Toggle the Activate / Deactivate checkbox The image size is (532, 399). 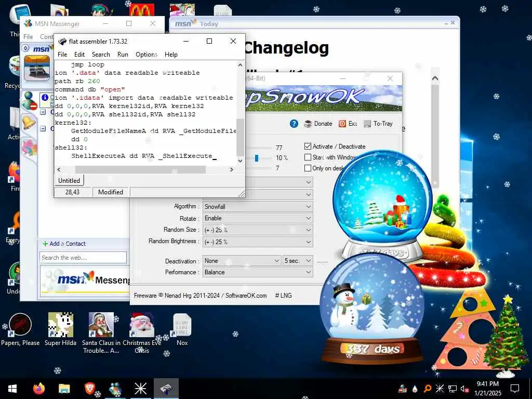(x=308, y=146)
